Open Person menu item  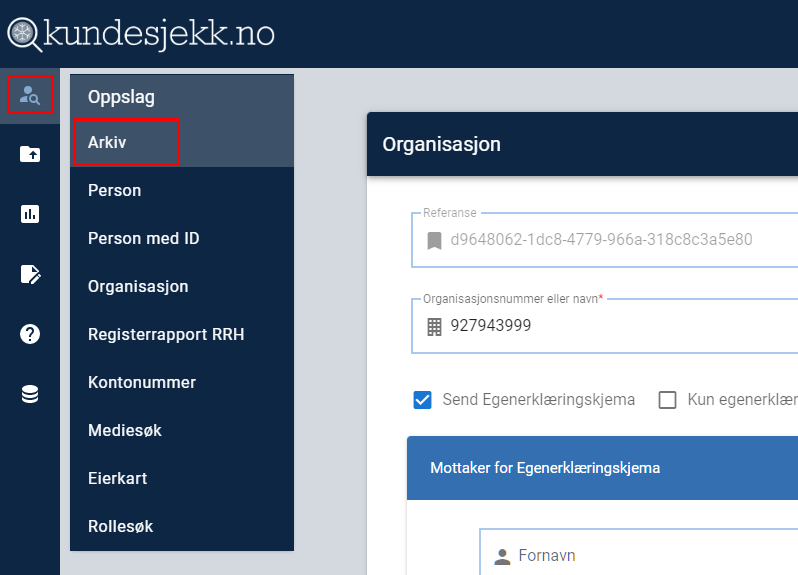point(182,190)
